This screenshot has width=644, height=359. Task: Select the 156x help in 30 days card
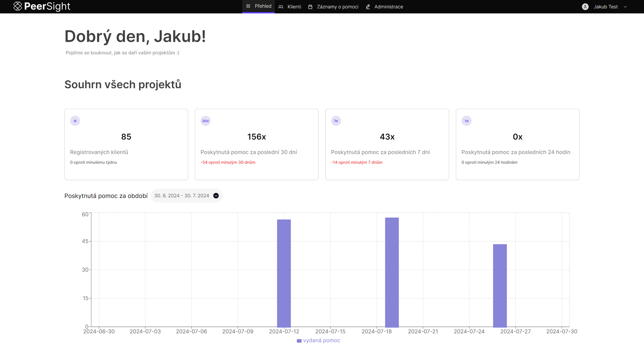[x=257, y=144]
